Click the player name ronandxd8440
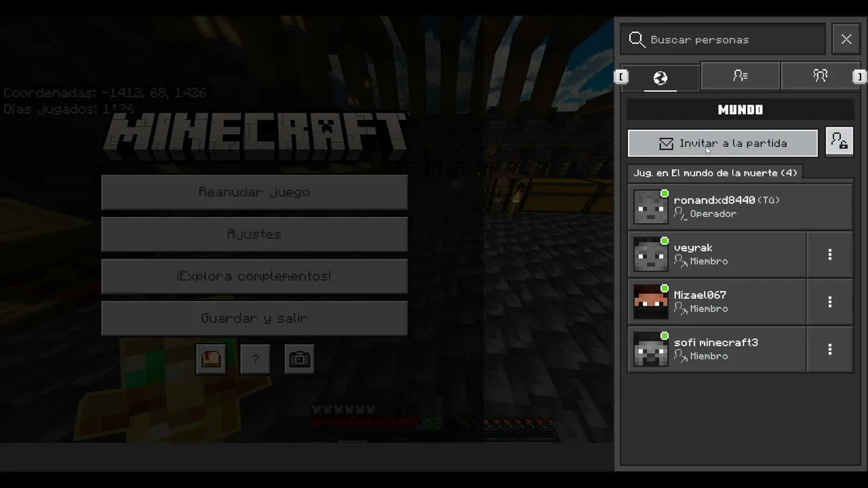The height and width of the screenshot is (488, 868). click(714, 200)
